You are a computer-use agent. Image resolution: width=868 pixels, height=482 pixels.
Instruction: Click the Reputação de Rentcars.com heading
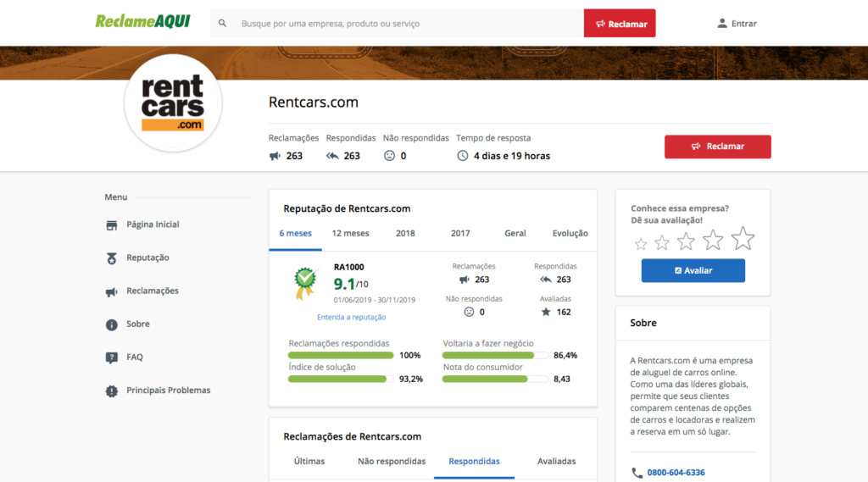[x=347, y=208]
